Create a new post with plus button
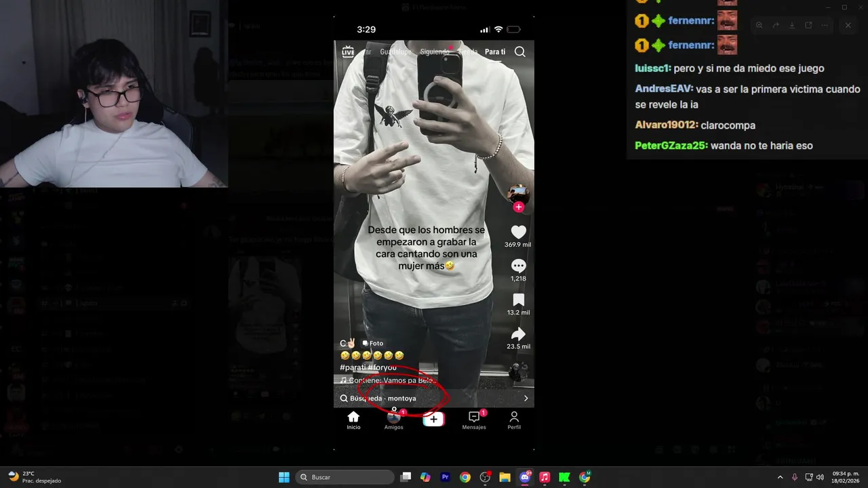 click(x=433, y=420)
